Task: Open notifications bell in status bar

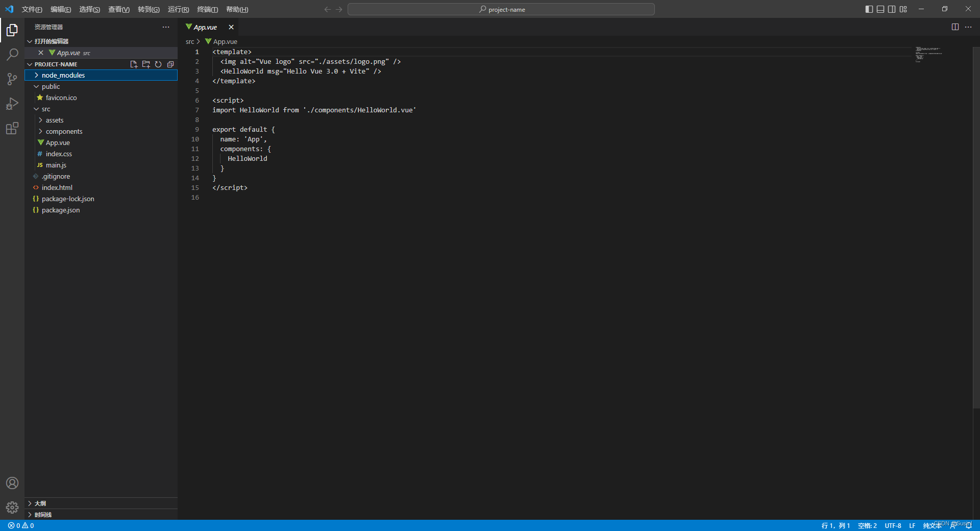Action: [x=969, y=525]
